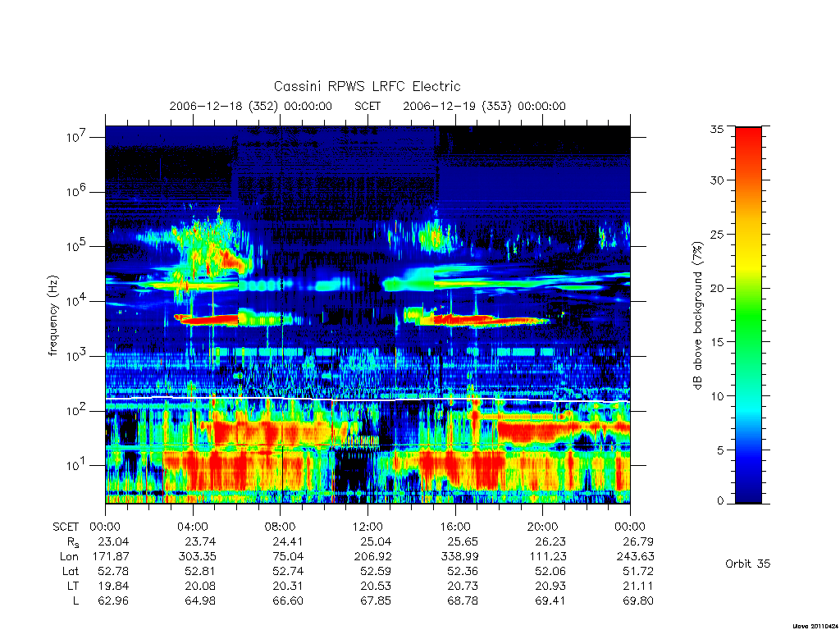Click the 10^1 frequency tick label
840x630 pixels.
pyautogui.click(x=76, y=466)
